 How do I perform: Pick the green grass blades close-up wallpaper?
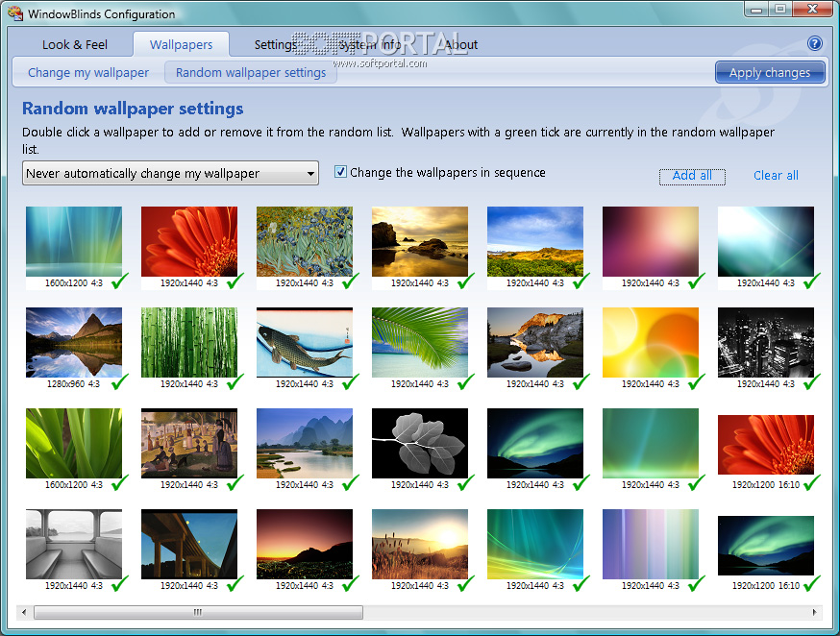click(x=74, y=443)
